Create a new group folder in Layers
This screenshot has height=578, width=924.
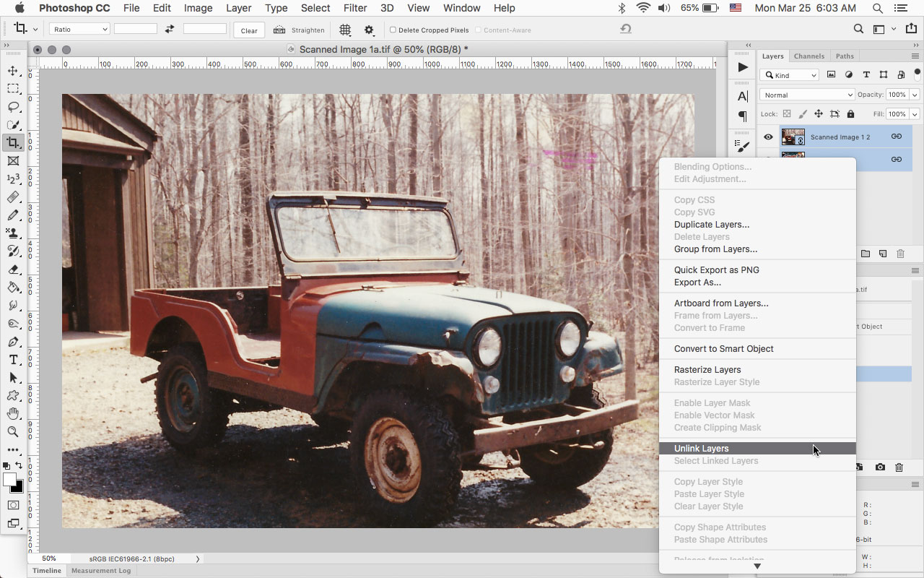pyautogui.click(x=865, y=254)
